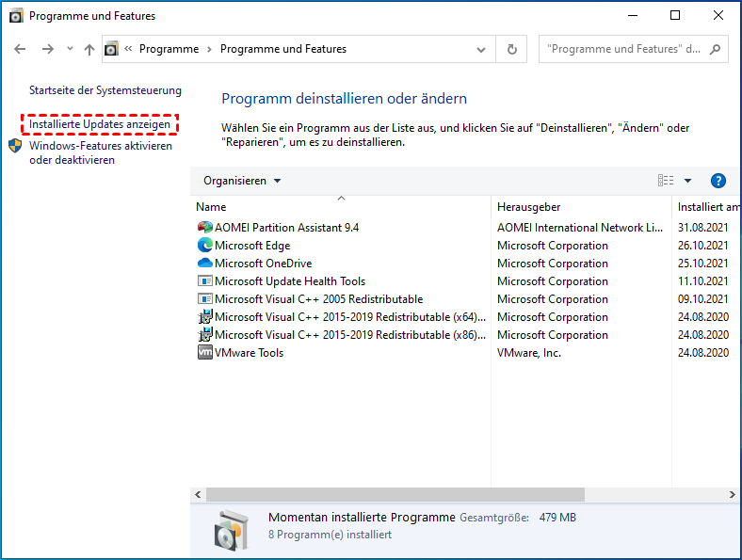Image resolution: width=742 pixels, height=560 pixels.
Task: Open Windows-Features aktivieren oder deaktivieren
Action: (101, 152)
